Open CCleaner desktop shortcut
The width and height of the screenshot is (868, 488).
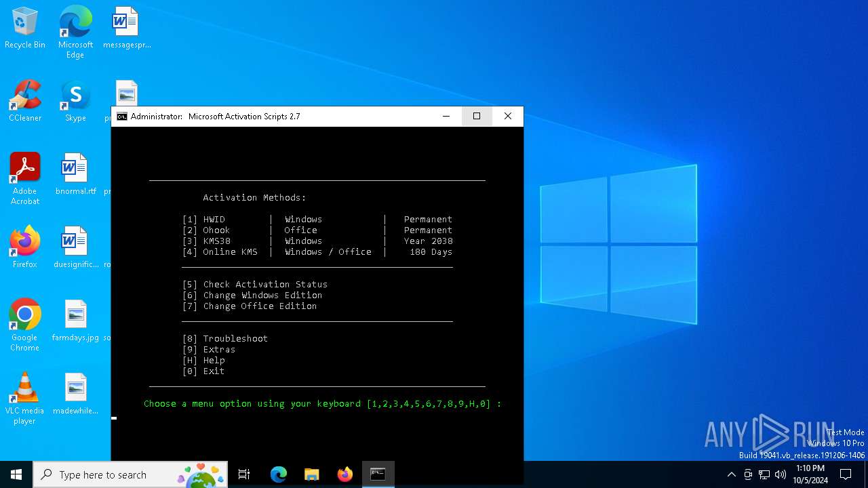coord(25,102)
